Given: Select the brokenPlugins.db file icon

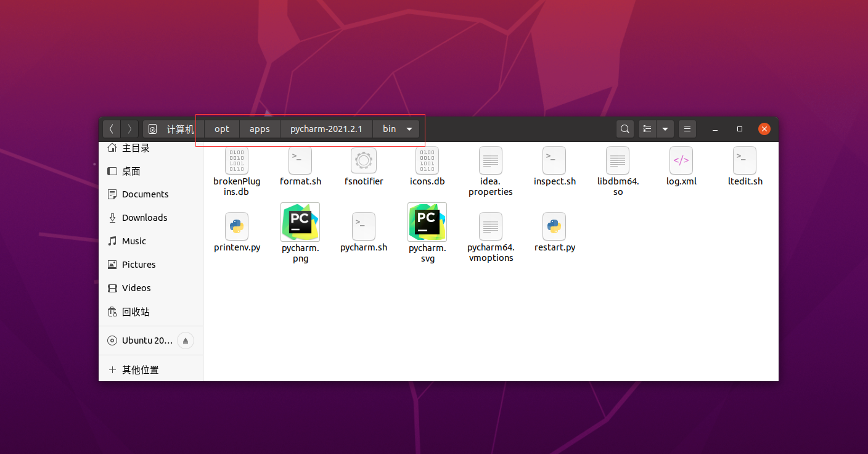Looking at the screenshot, I should pos(237,160).
